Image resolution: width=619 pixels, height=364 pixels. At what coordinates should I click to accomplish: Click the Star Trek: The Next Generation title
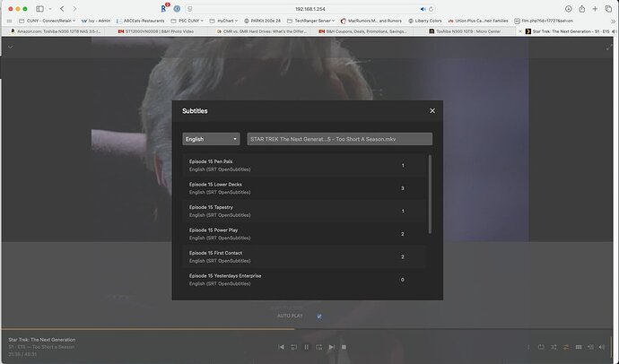click(x=42, y=340)
